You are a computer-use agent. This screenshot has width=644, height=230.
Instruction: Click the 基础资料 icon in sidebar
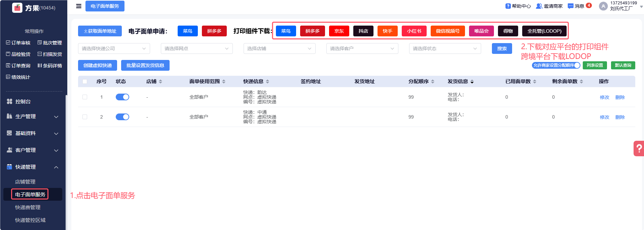pos(9,133)
